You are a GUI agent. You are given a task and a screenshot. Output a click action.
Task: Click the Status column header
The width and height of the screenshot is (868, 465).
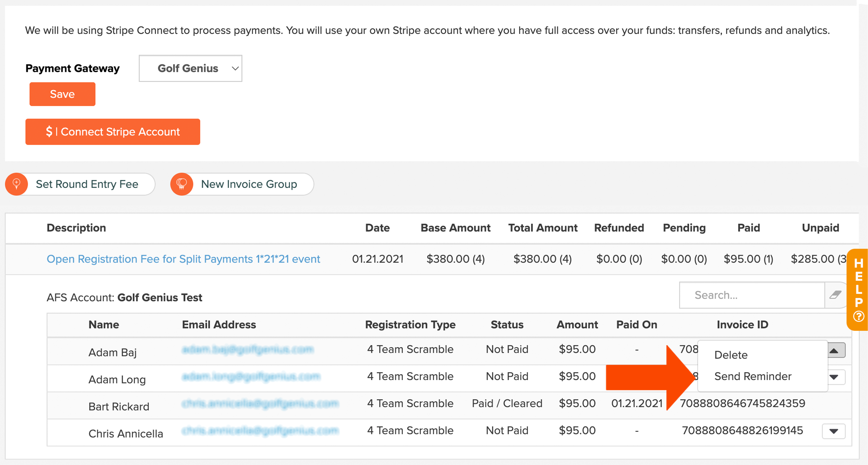coord(507,325)
